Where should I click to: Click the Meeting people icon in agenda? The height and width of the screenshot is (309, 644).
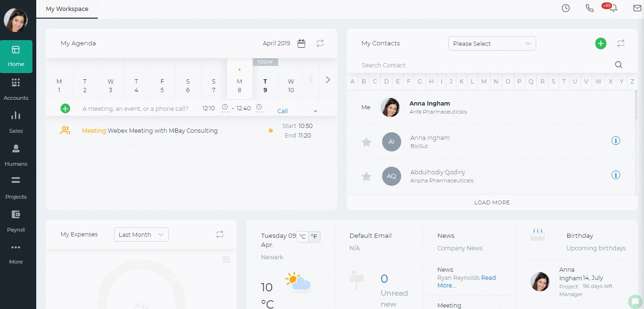pos(65,130)
